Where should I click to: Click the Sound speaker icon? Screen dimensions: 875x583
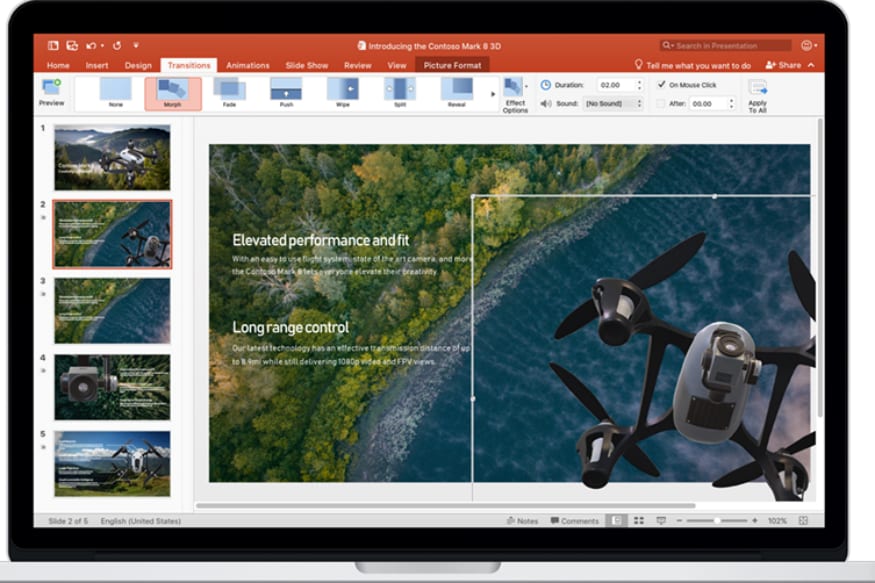546,104
